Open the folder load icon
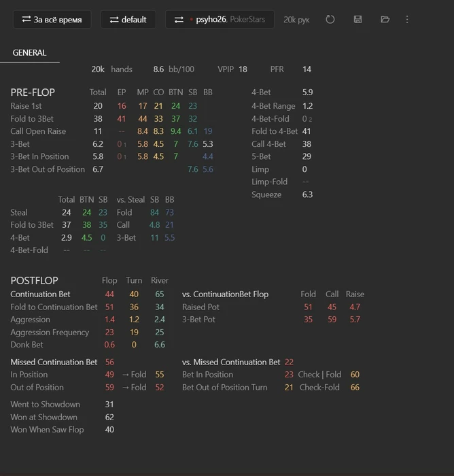The width and height of the screenshot is (454, 476). point(385,20)
